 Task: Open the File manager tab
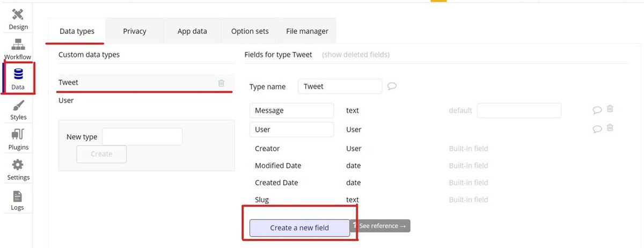pyautogui.click(x=308, y=31)
